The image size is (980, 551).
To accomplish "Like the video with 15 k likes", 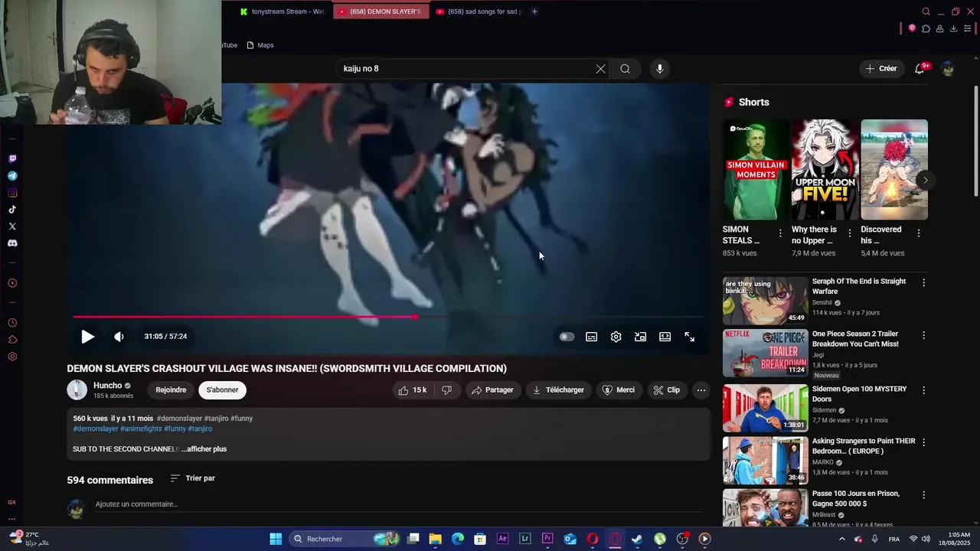I will pyautogui.click(x=412, y=390).
